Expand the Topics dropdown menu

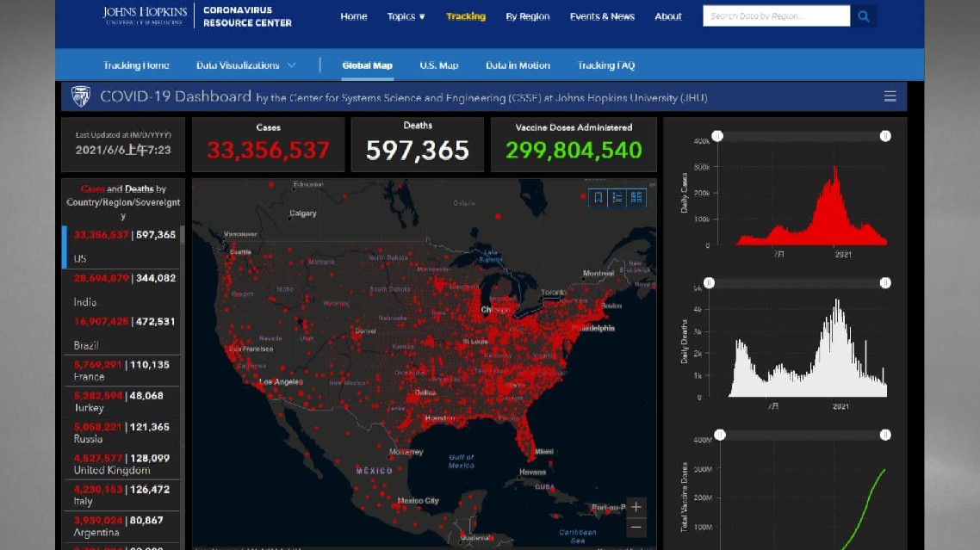[x=406, y=16]
